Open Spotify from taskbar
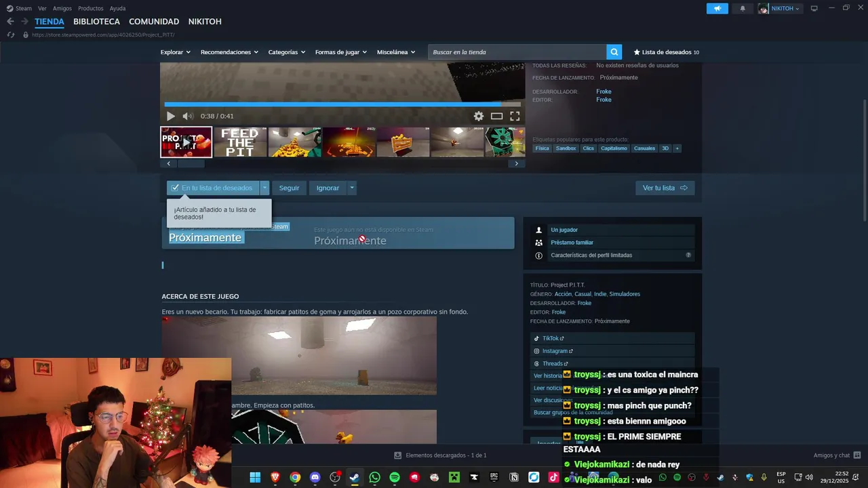Image resolution: width=868 pixels, height=488 pixels. coord(395,477)
